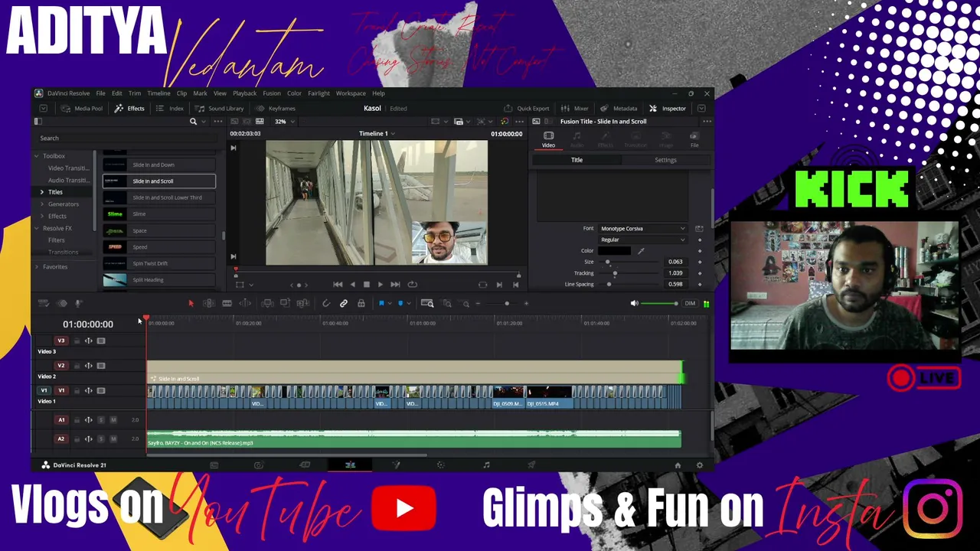Open the Fairlight page music icon
Viewport: 980px width, 551px height.
pyautogui.click(x=486, y=465)
